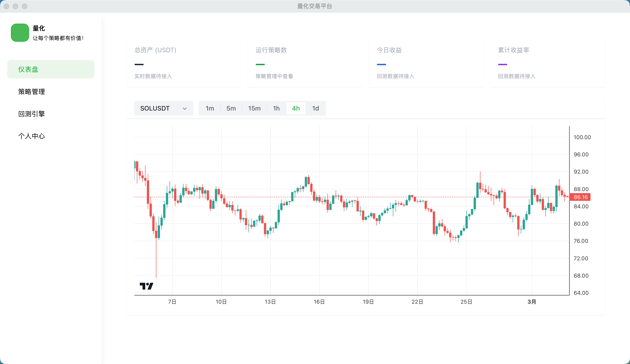Image resolution: width=630 pixels, height=364 pixels.
Task: Click the 今日收益 card
Action: point(426,62)
